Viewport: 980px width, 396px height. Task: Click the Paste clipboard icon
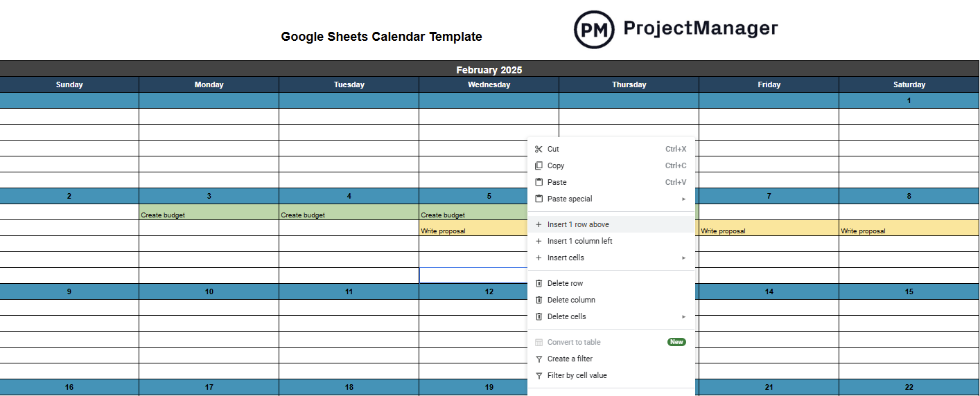(539, 182)
